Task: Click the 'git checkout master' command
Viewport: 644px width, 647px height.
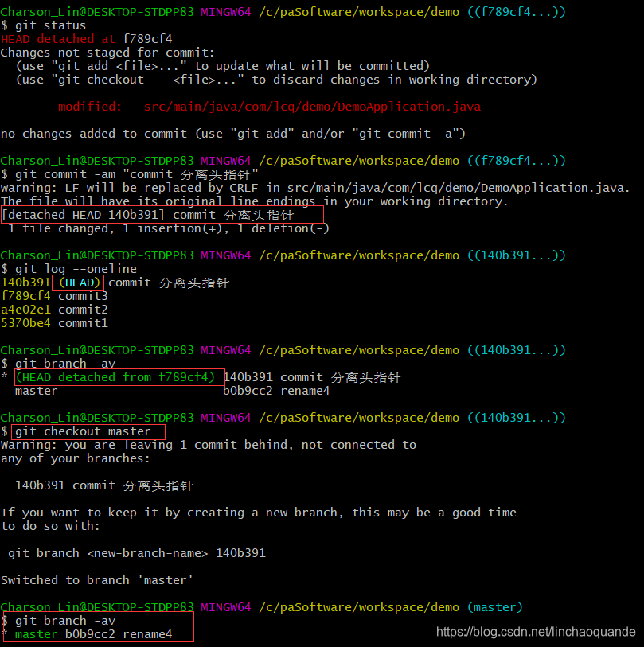Action: (x=83, y=431)
